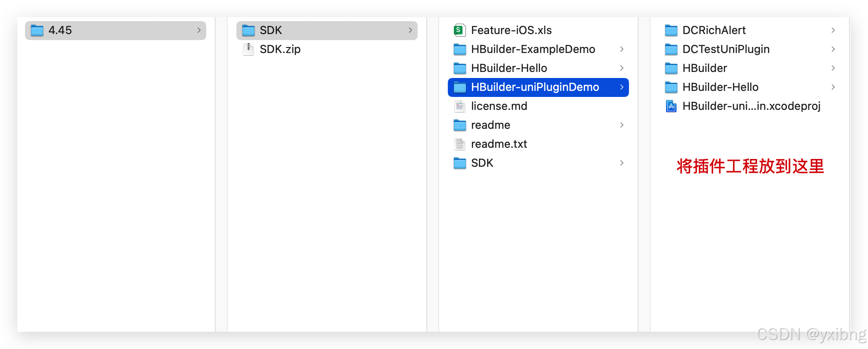Click the SDK folder icon in second column

[x=248, y=31]
